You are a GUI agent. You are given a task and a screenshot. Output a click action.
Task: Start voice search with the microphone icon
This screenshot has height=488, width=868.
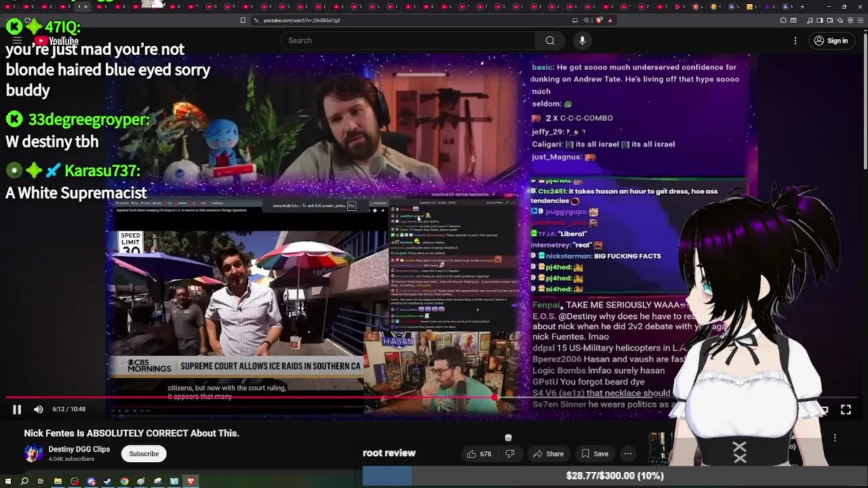pos(582,41)
